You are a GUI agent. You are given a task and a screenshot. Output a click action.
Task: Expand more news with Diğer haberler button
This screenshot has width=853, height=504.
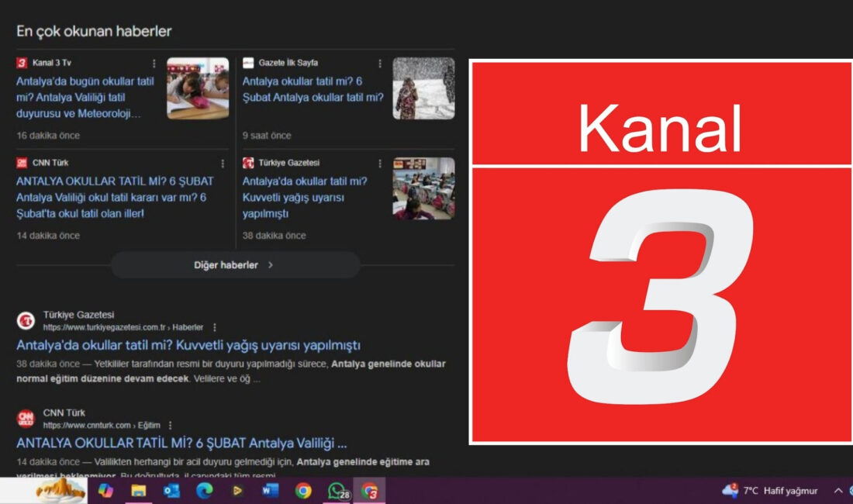point(234,265)
